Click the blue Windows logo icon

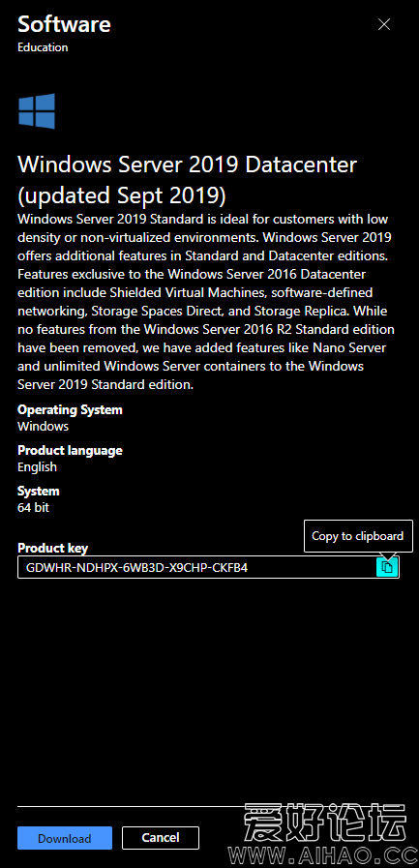(37, 110)
